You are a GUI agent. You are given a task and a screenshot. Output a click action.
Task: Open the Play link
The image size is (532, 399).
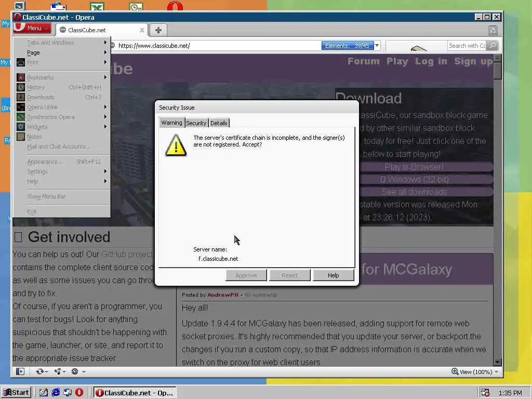[x=397, y=61]
